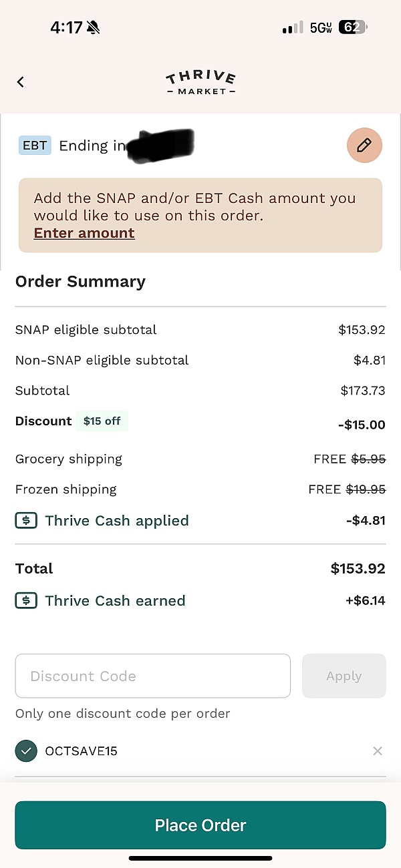Edit EBT card with pencil icon

pos(364,145)
